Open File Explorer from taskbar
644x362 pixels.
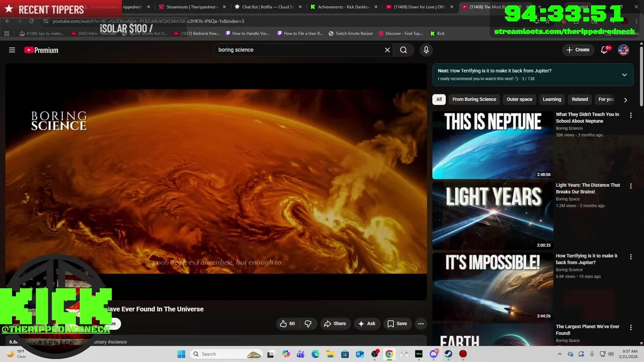click(331, 354)
